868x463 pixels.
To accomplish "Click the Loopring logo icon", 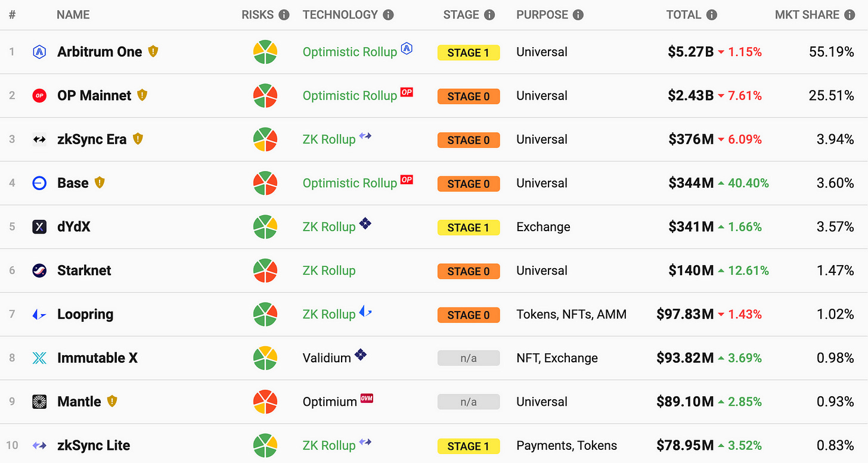I will (39, 314).
